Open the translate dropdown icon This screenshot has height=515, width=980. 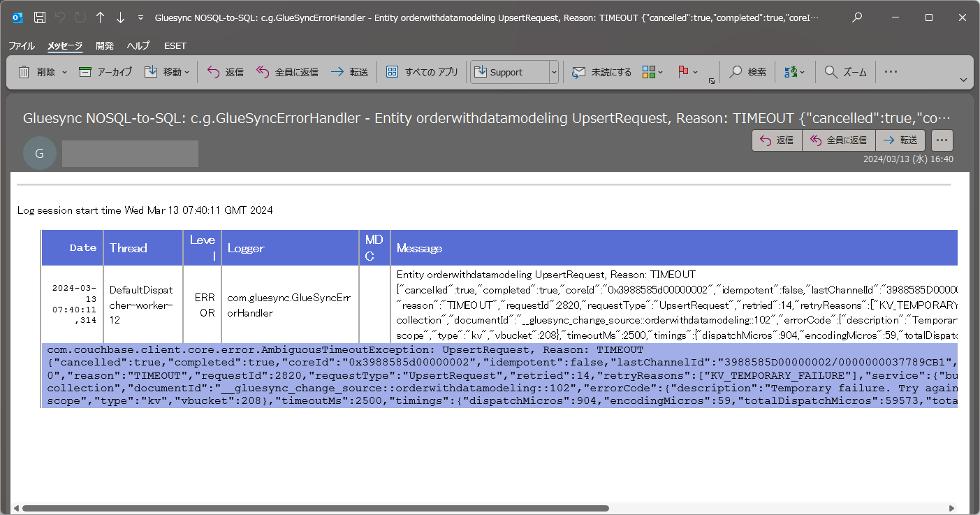(x=795, y=72)
